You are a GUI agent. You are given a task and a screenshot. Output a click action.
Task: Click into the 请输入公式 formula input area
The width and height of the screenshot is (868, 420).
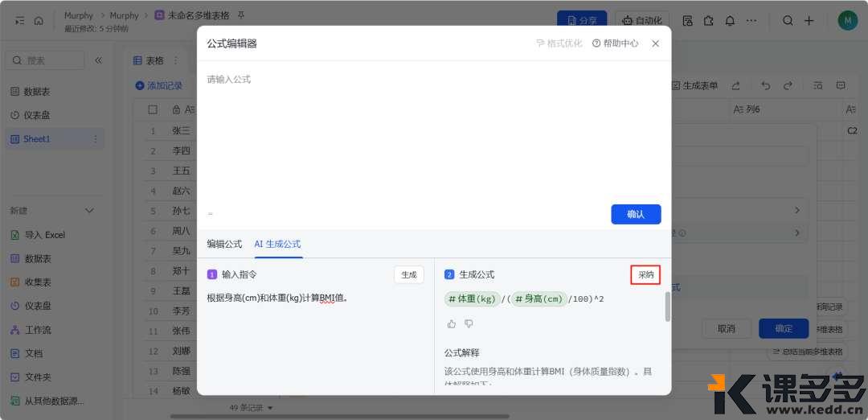point(434,133)
